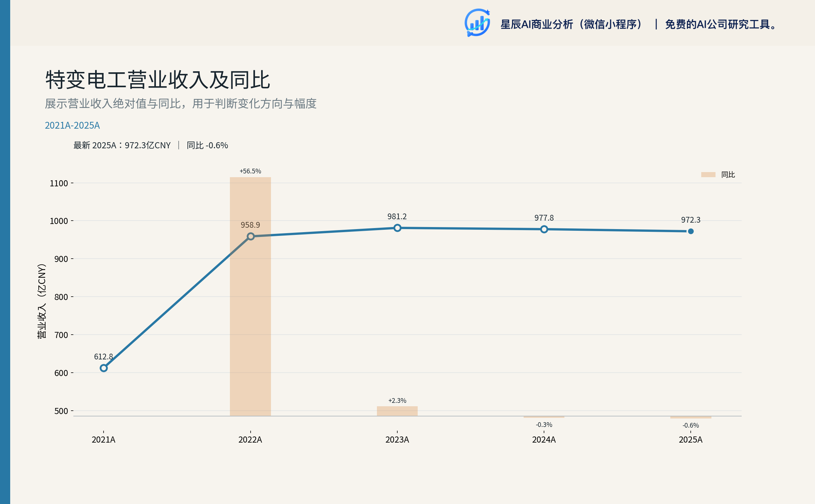This screenshot has height=504, width=815.
Task: Click the 972.3 value label
Action: coord(691,220)
